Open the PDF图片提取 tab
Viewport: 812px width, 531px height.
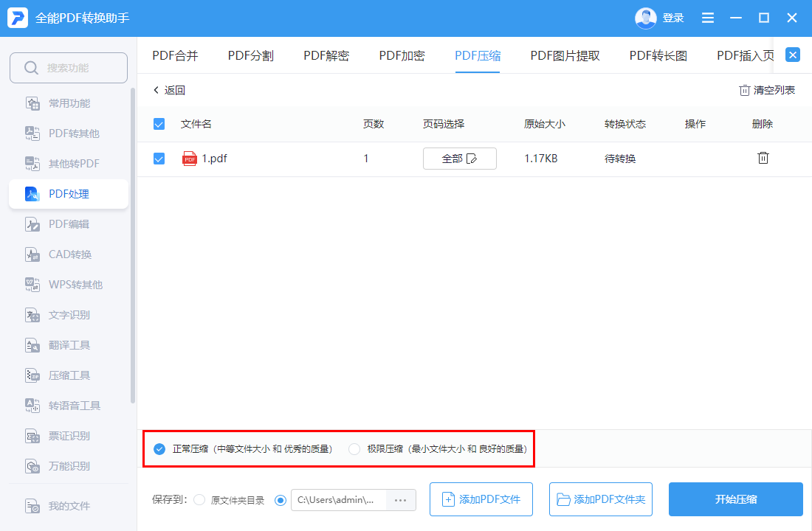(x=565, y=55)
